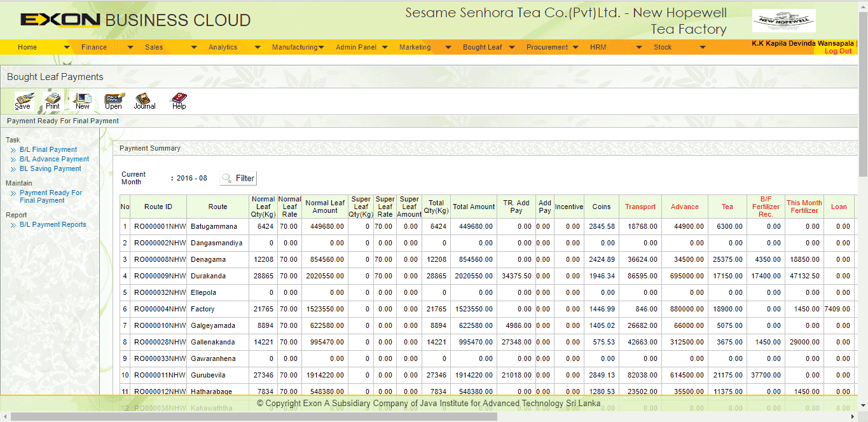Click the Journal toolbar icon
This screenshot has height=422, width=868.
pos(144,100)
